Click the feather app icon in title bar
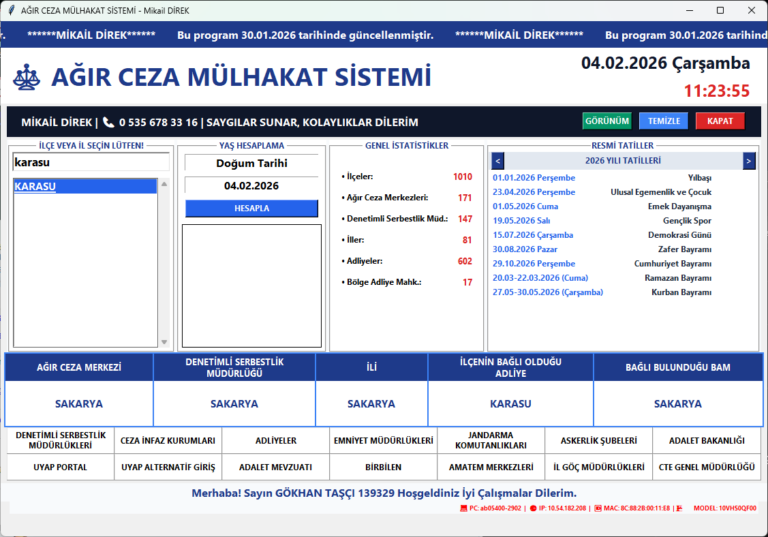This screenshot has height=537, width=768. tap(11, 10)
